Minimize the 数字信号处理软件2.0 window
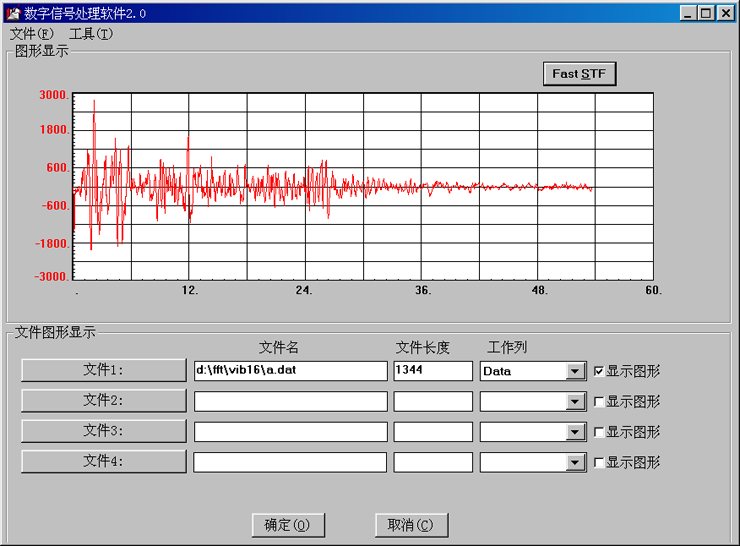The image size is (740, 546). (x=688, y=13)
